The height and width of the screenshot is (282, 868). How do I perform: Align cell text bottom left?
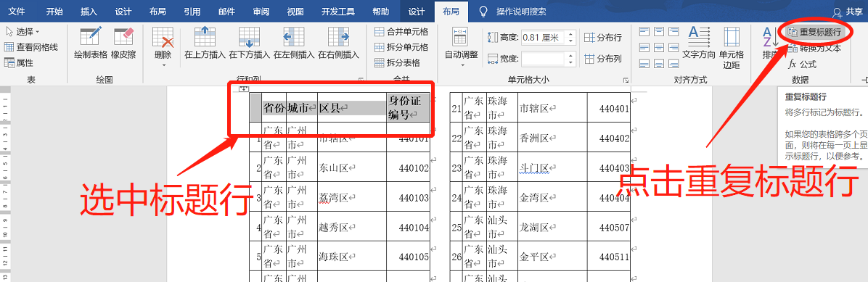click(644, 63)
